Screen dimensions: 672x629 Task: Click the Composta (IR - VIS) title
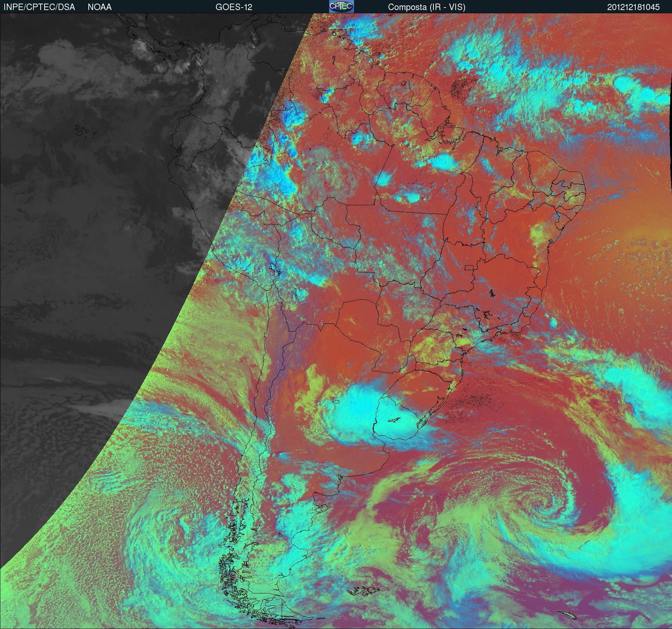point(427,7)
